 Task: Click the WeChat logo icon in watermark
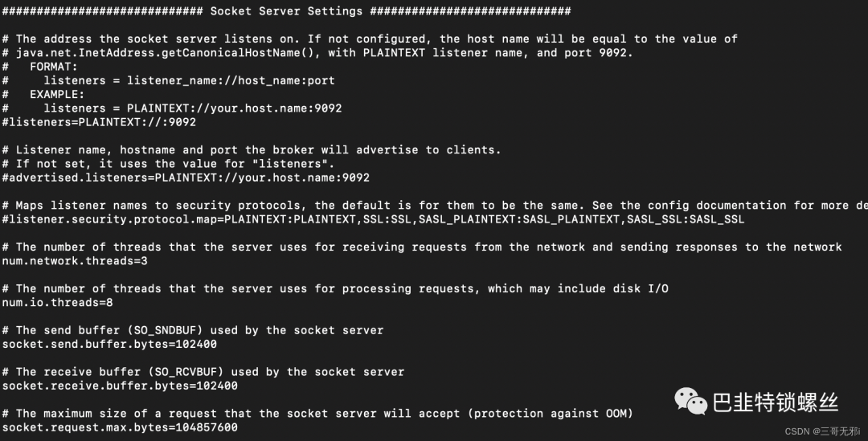pos(691,399)
